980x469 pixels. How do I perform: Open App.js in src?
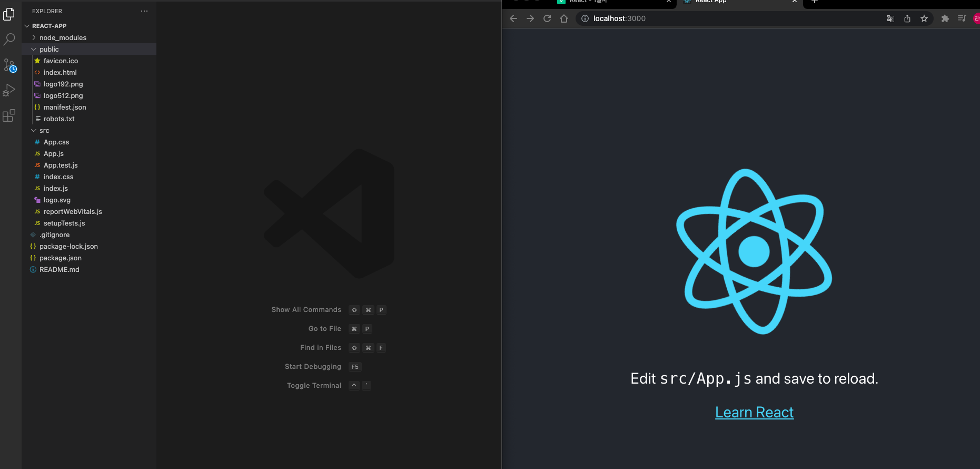89,153
